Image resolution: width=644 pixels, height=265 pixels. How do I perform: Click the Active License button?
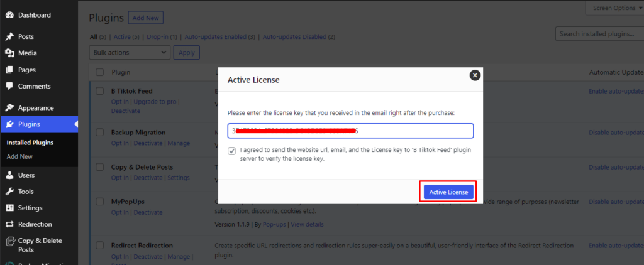(448, 192)
